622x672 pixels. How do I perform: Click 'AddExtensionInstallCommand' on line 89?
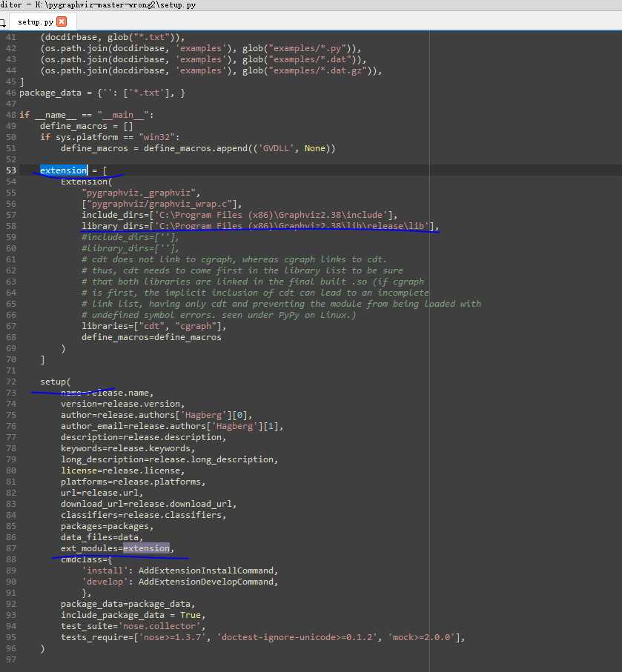point(206,570)
